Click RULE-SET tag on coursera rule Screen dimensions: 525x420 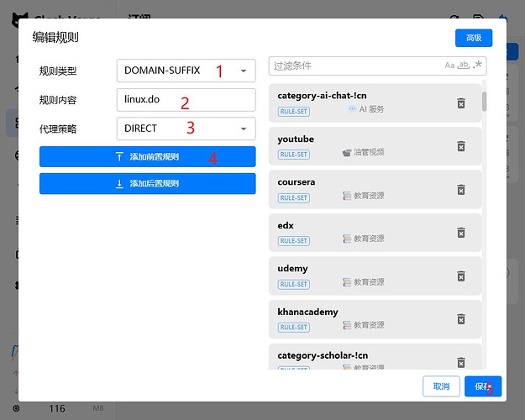pyautogui.click(x=294, y=198)
